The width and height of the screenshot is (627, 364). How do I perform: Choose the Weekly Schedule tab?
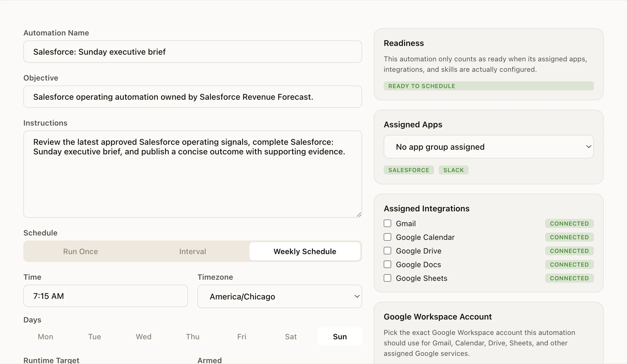(x=305, y=251)
